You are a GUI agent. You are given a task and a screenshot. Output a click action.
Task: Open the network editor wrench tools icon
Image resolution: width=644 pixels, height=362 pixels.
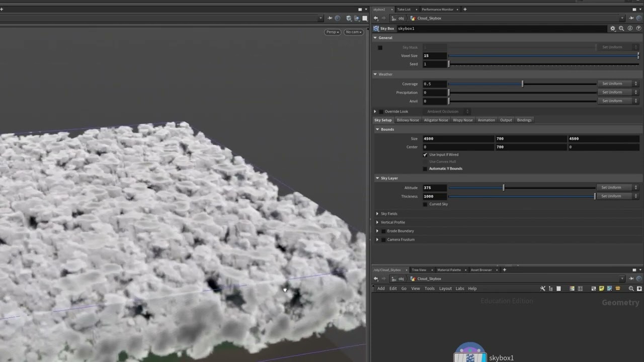tap(542, 289)
